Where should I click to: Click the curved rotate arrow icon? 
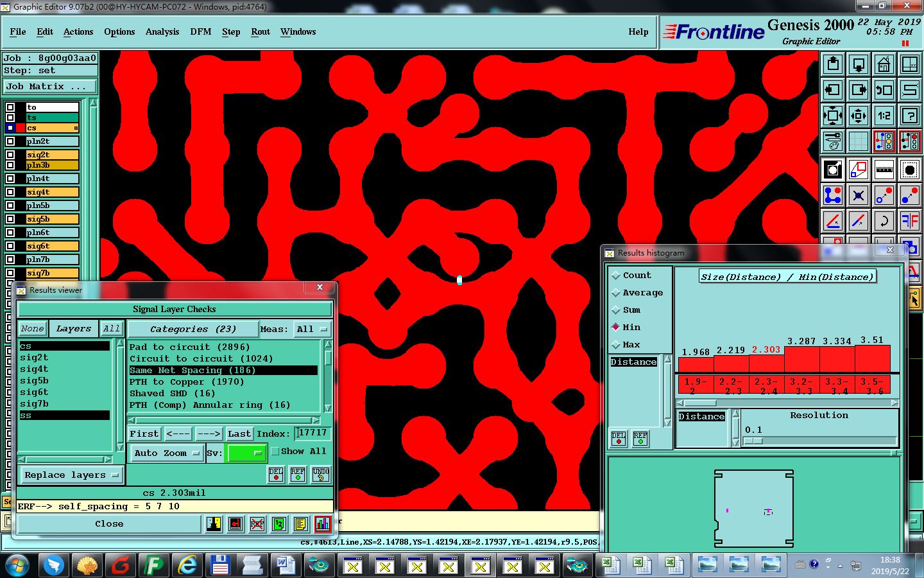[884, 221]
